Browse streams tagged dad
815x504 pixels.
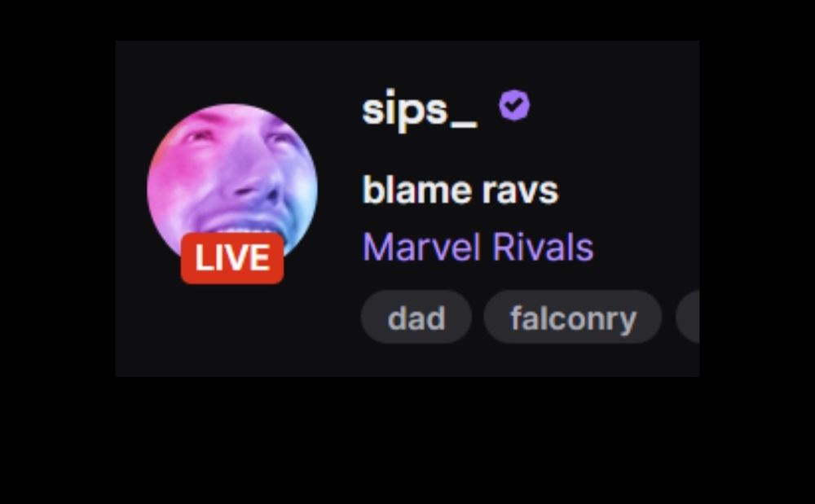[x=416, y=318]
